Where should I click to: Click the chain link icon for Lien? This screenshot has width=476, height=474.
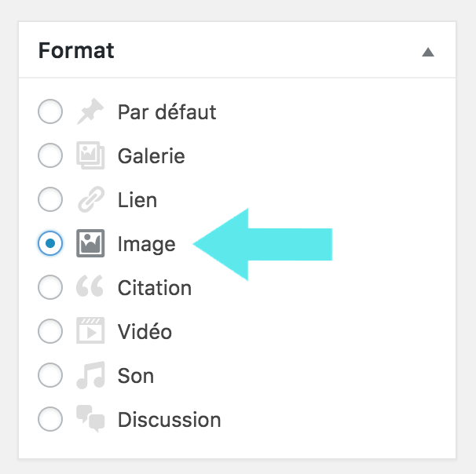(90, 200)
